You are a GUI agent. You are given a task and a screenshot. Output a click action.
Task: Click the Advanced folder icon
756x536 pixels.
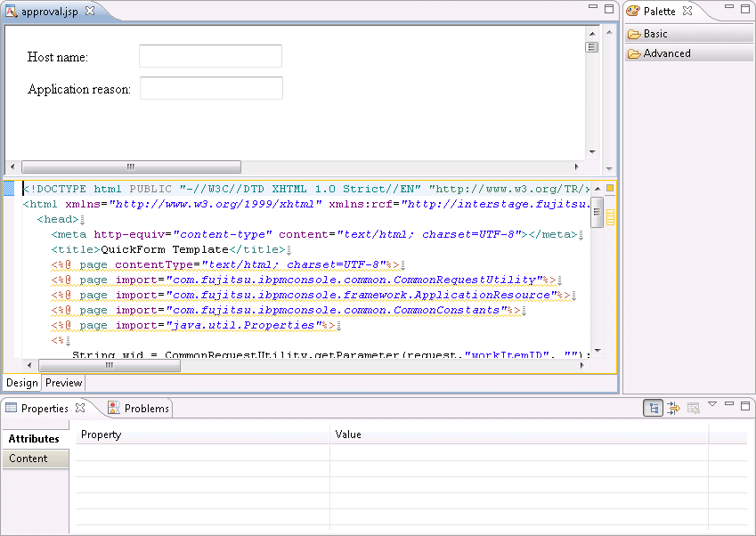pyautogui.click(x=634, y=54)
